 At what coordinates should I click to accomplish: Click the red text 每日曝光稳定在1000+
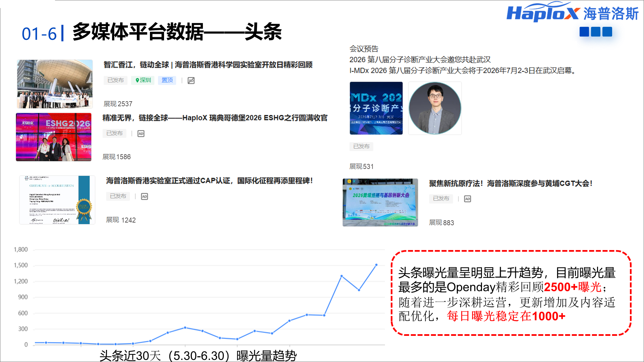(506, 316)
